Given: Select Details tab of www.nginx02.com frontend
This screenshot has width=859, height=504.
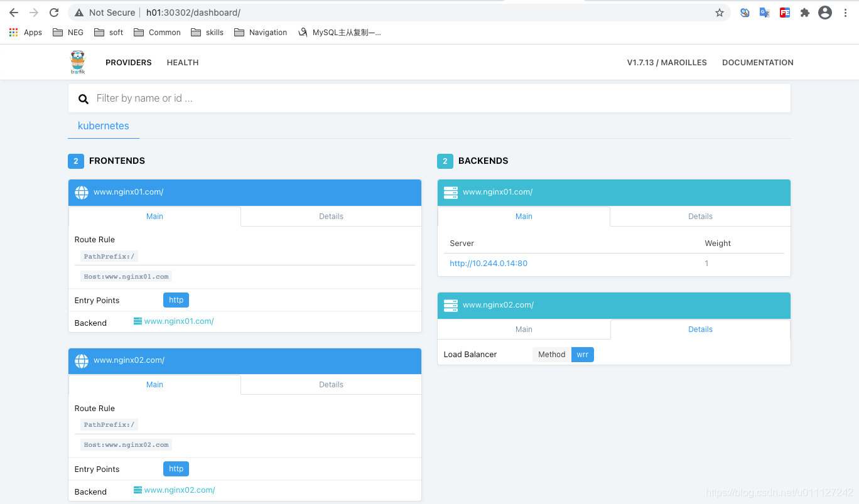Looking at the screenshot, I should [331, 385].
